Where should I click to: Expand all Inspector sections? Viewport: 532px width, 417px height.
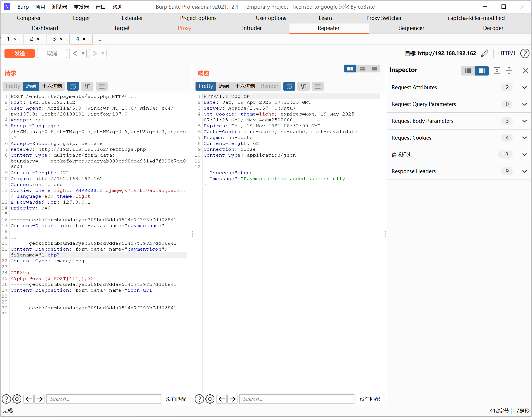tap(497, 70)
